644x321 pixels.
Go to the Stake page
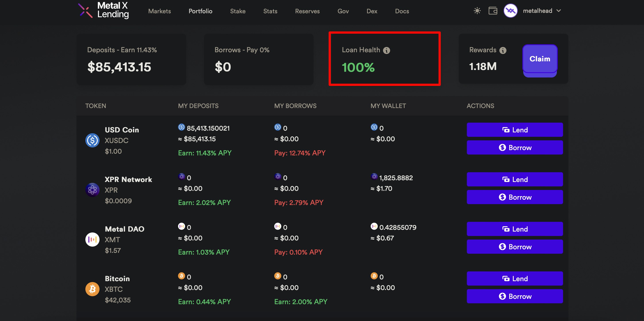[x=238, y=11]
